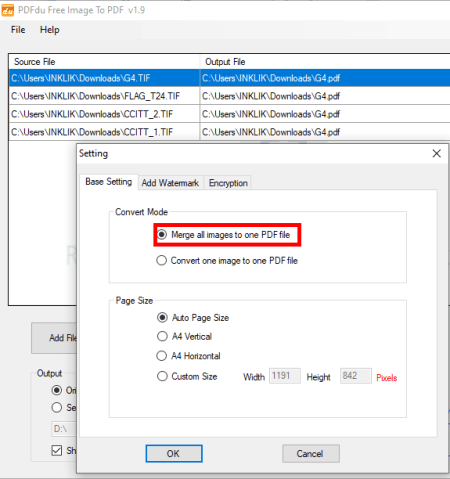Select Merge all images to one PDF file
This screenshot has width=450, height=479.
click(224, 235)
